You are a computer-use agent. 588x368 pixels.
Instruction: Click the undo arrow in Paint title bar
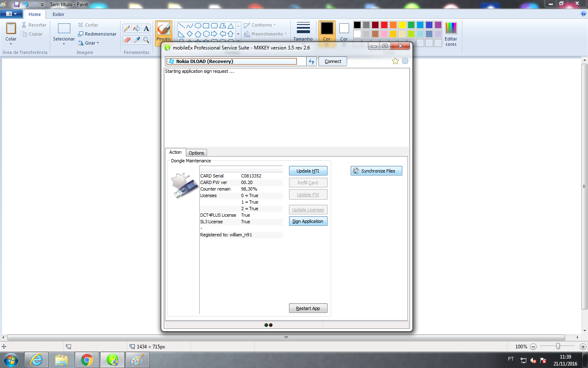pyautogui.click(x=25, y=4)
